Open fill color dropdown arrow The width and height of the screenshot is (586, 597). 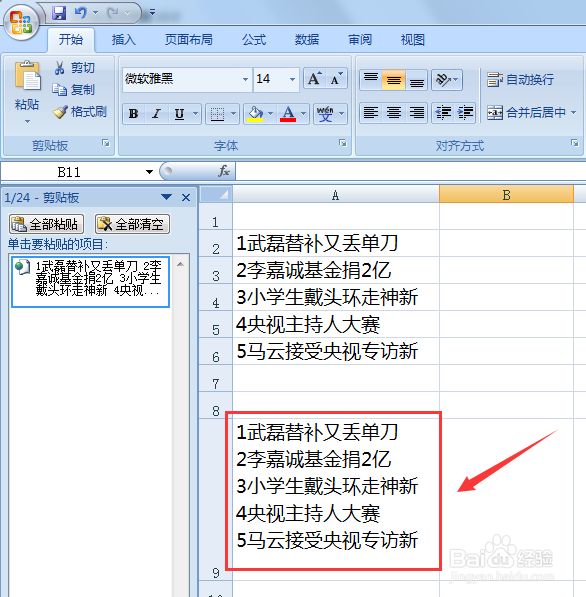point(270,113)
